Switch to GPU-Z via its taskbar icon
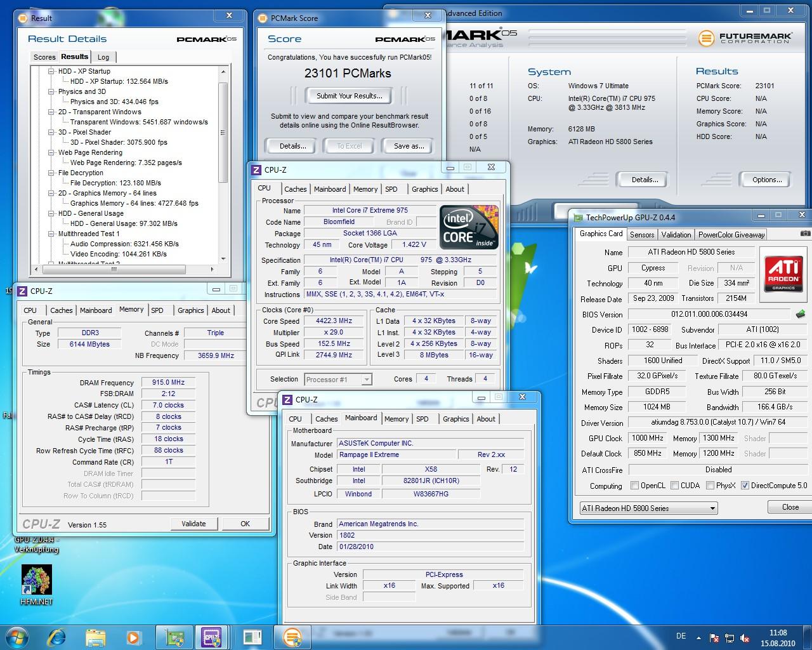Screen dimensions: 812x650 point(174,637)
